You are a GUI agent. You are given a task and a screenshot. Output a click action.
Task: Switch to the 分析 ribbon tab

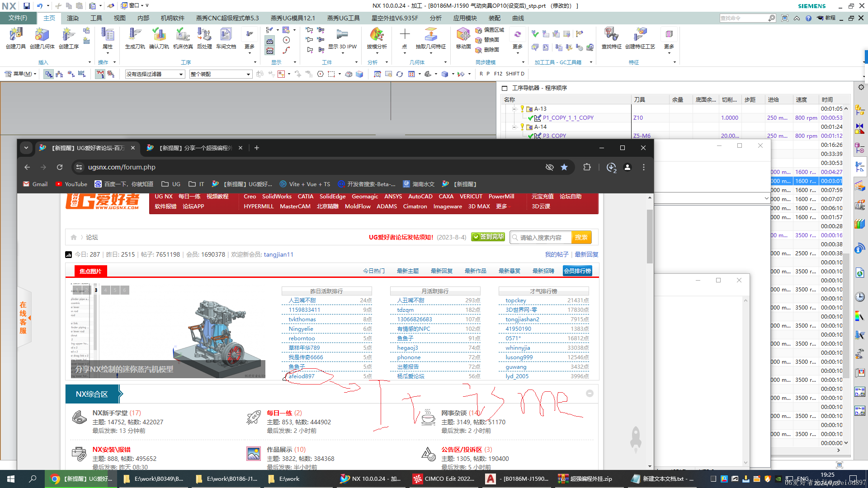(x=436, y=18)
